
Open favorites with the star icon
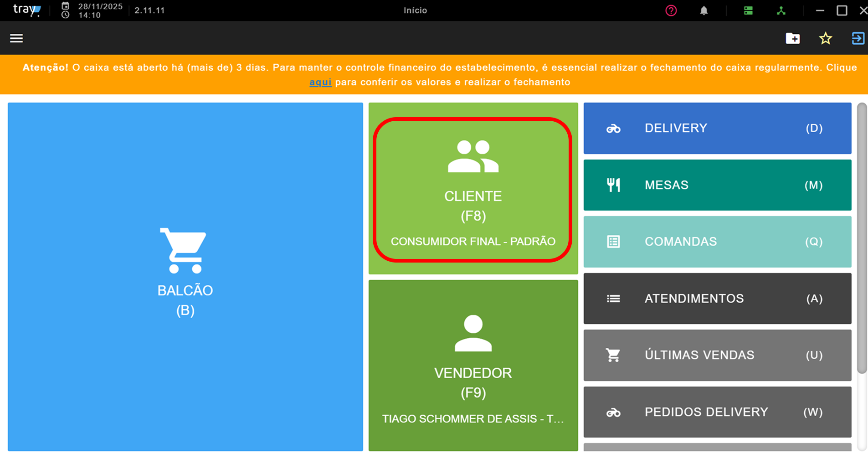[x=826, y=38]
